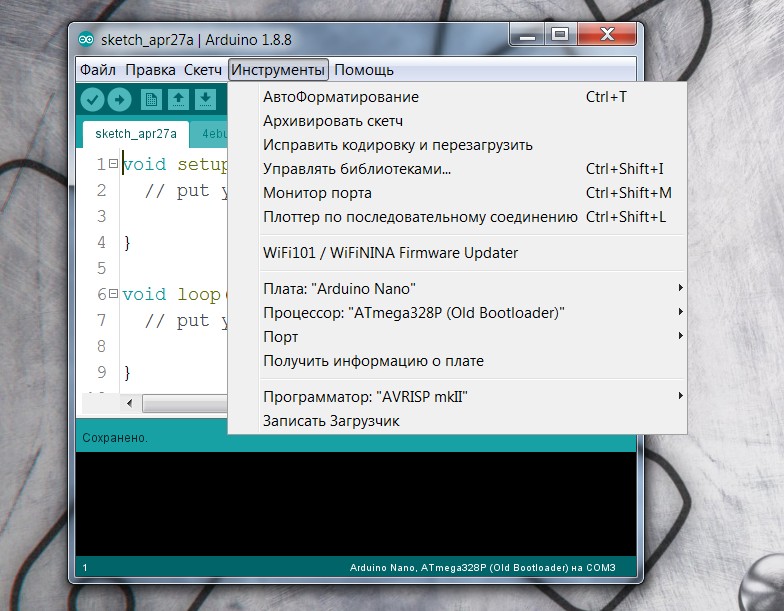Click the New sketch toolbar icon

151,100
